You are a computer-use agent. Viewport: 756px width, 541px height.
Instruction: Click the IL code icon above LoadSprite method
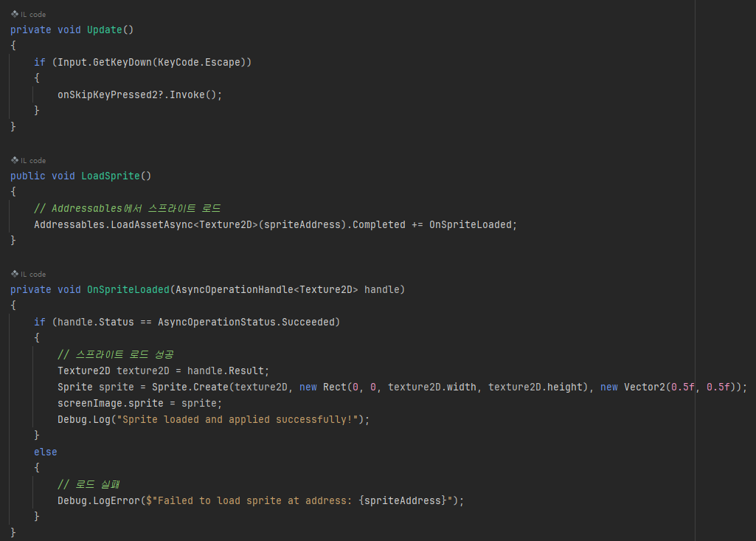(x=14, y=160)
